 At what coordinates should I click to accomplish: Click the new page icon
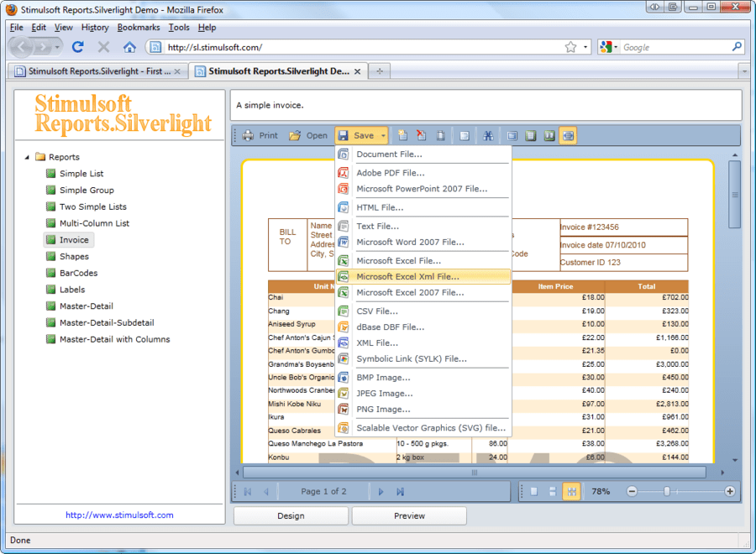[x=402, y=136]
